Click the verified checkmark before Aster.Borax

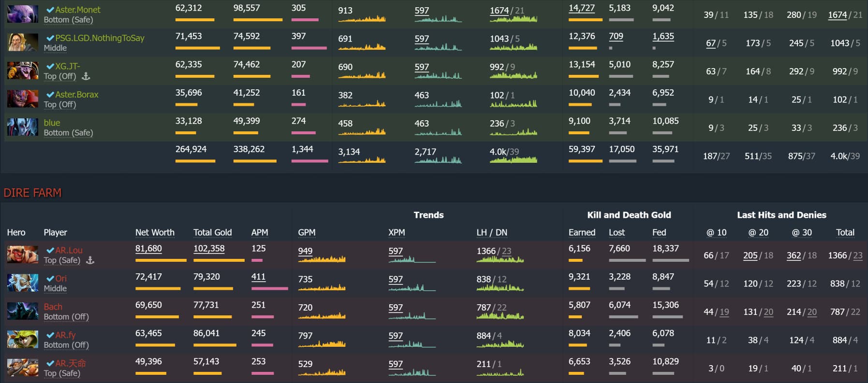coord(50,95)
